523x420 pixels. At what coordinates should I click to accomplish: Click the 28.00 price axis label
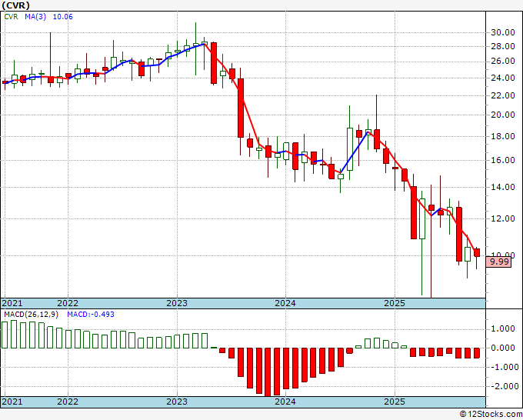click(503, 46)
